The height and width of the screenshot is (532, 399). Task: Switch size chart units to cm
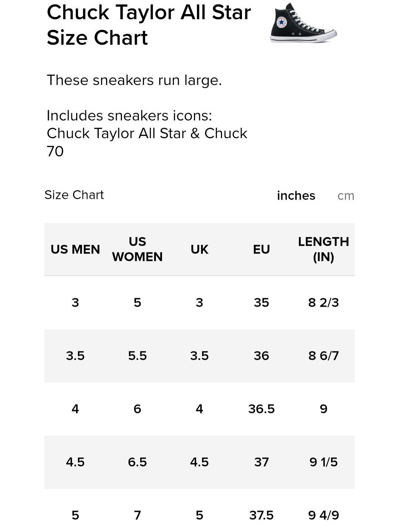(x=346, y=196)
